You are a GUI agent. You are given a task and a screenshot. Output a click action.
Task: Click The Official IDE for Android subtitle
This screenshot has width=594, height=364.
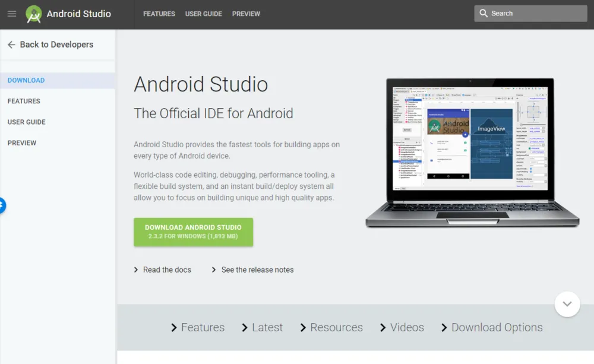coord(213,113)
